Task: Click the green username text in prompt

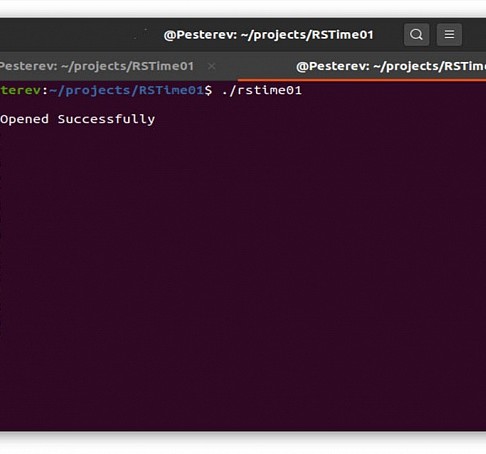Action: click(20, 90)
